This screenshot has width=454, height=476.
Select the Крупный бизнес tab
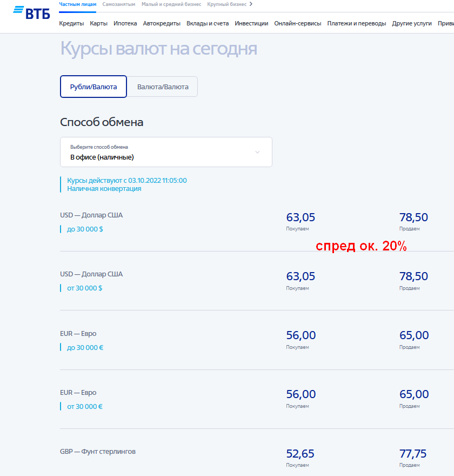point(226,4)
